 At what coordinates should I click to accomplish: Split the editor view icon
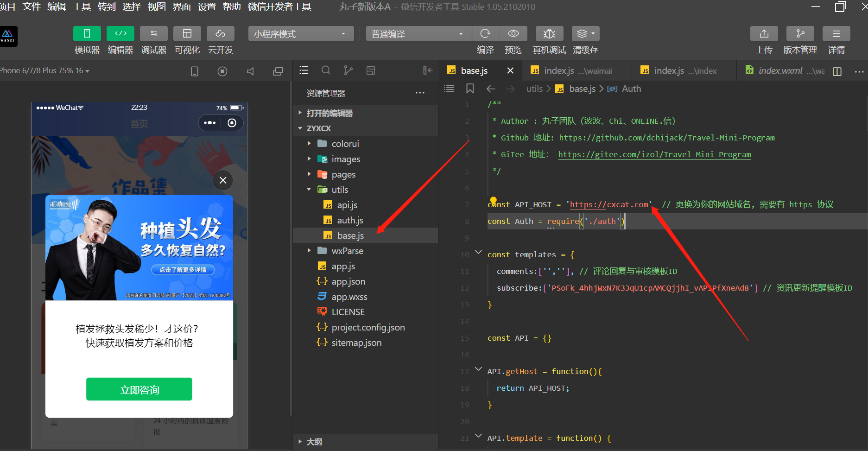pyautogui.click(x=837, y=71)
